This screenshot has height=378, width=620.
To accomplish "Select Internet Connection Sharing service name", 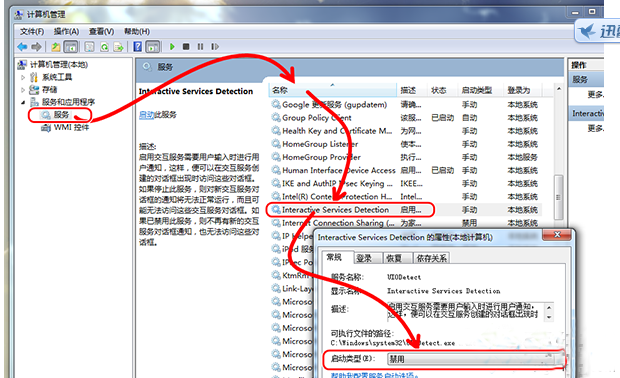I will pyautogui.click(x=338, y=223).
